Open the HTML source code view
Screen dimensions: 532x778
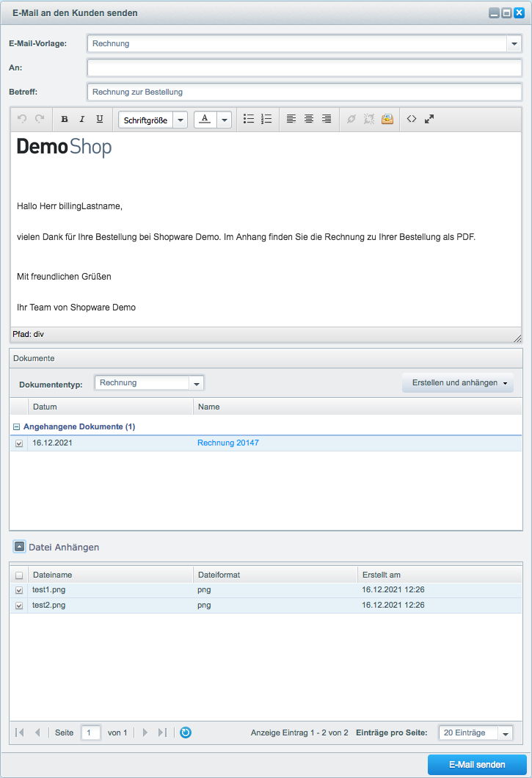point(412,119)
